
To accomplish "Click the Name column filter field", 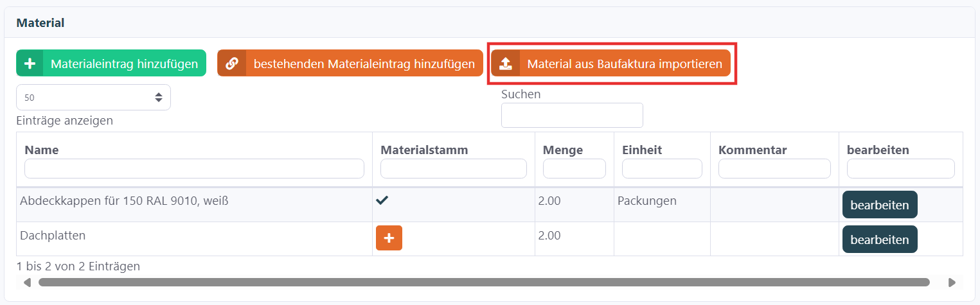I will pyautogui.click(x=194, y=169).
